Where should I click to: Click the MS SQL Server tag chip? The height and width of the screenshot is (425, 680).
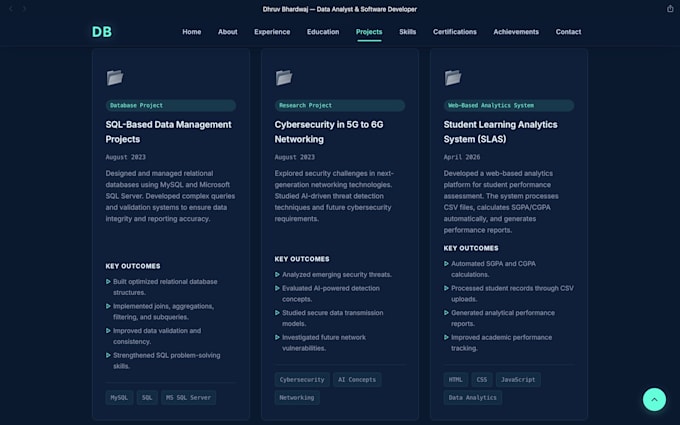(x=189, y=398)
